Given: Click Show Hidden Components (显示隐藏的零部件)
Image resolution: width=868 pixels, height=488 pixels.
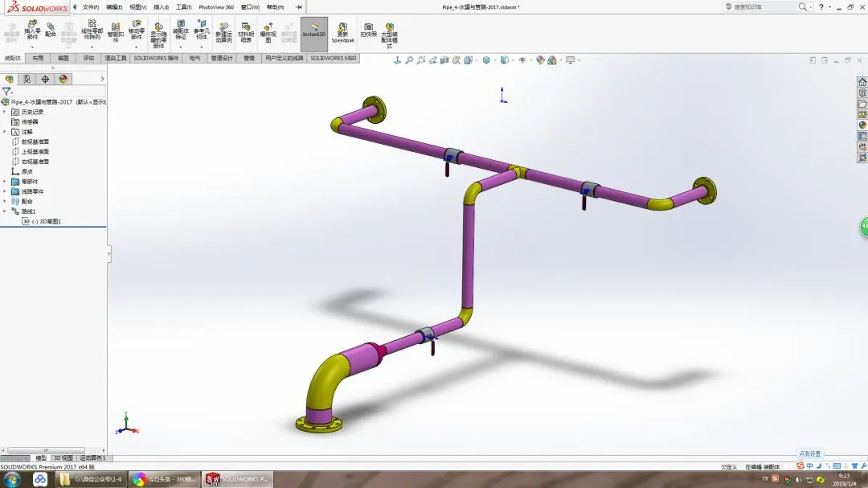Looking at the screenshot, I should 158,35.
